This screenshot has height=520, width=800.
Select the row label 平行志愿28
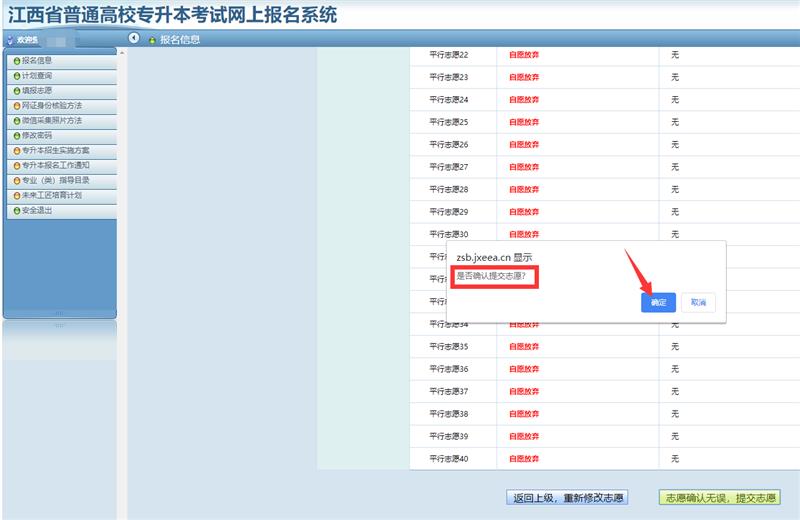click(x=448, y=189)
